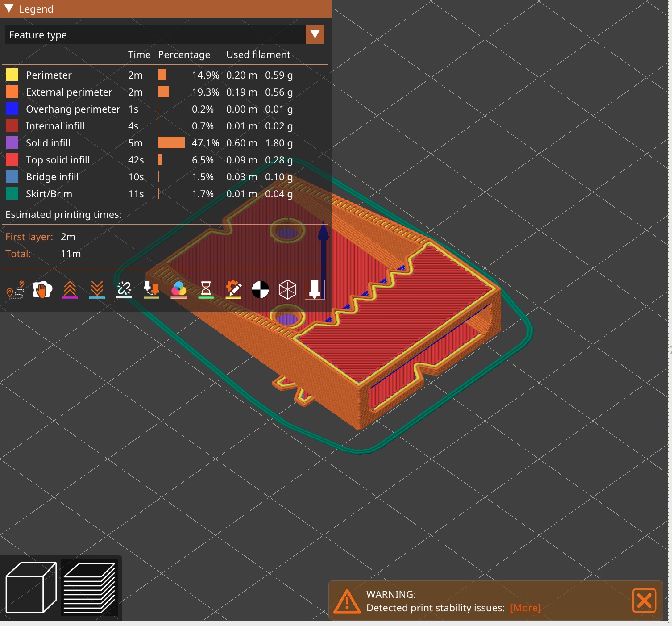Select the Solid infill legend row
This screenshot has width=672, height=626.
pyautogui.click(x=48, y=143)
